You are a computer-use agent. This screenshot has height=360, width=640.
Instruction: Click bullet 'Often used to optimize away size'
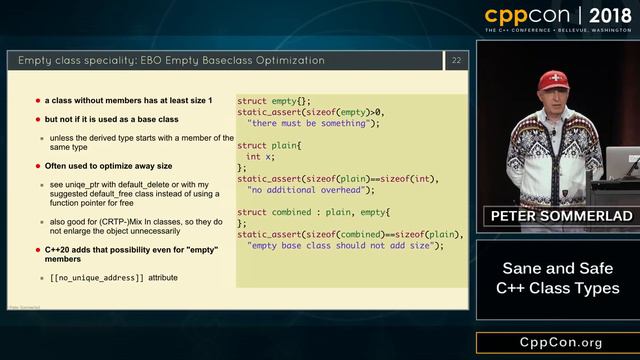[x=108, y=166]
